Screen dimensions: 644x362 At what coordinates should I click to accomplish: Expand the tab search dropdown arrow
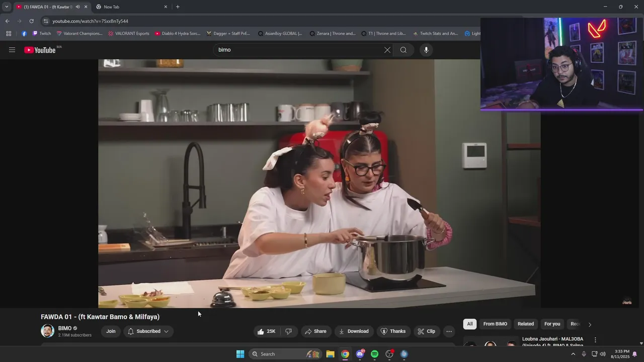pyautogui.click(x=7, y=7)
